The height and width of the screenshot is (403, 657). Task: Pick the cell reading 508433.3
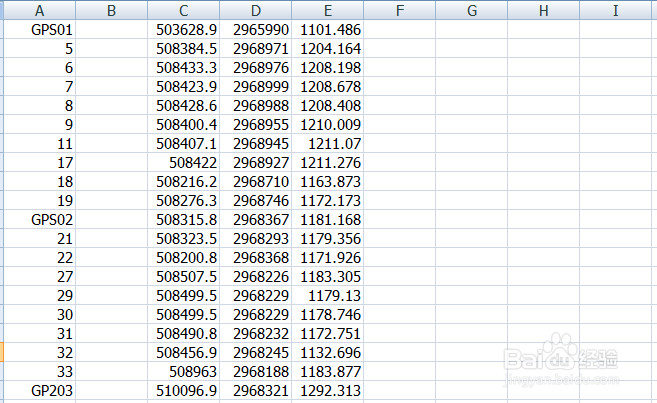click(x=184, y=67)
